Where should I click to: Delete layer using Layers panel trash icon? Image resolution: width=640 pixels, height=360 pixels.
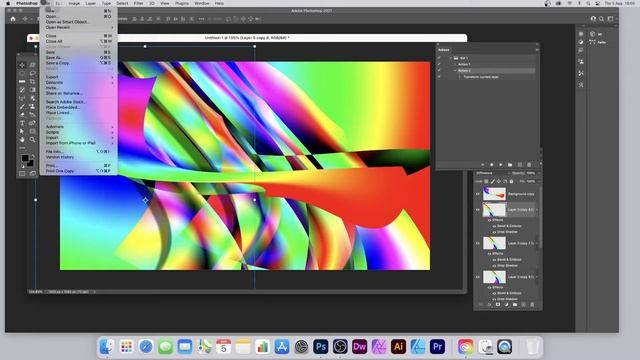[x=532, y=304]
